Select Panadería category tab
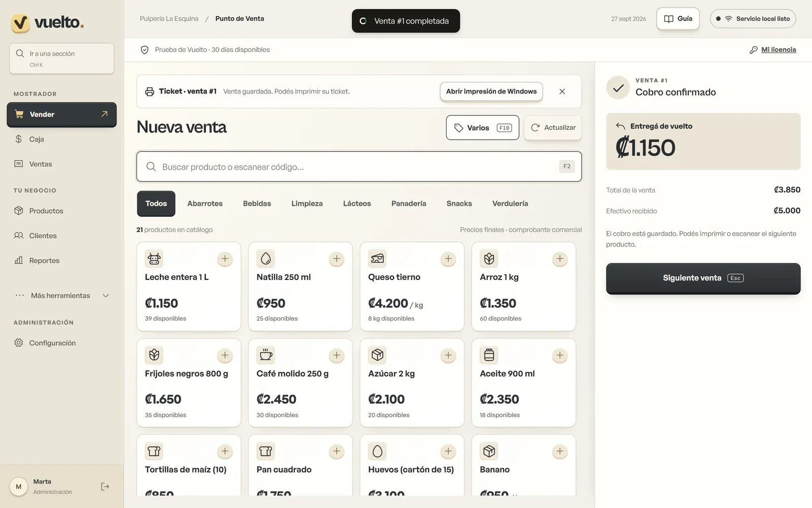Screen dimensions: 812x508 click(x=409, y=204)
